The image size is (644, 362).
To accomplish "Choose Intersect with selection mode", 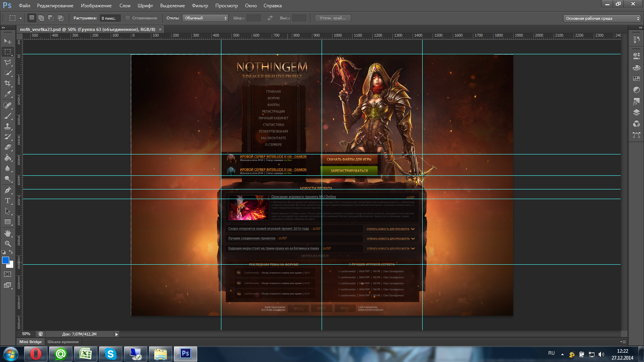I will [x=60, y=18].
